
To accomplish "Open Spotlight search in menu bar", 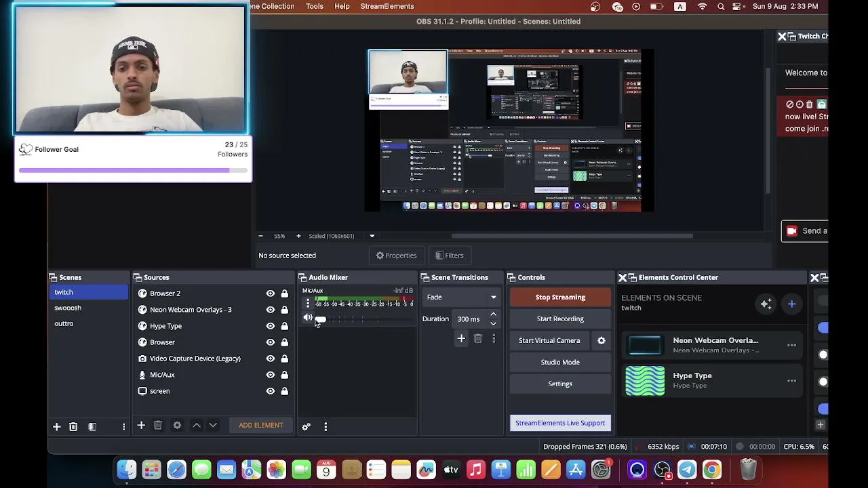I will pos(721,6).
